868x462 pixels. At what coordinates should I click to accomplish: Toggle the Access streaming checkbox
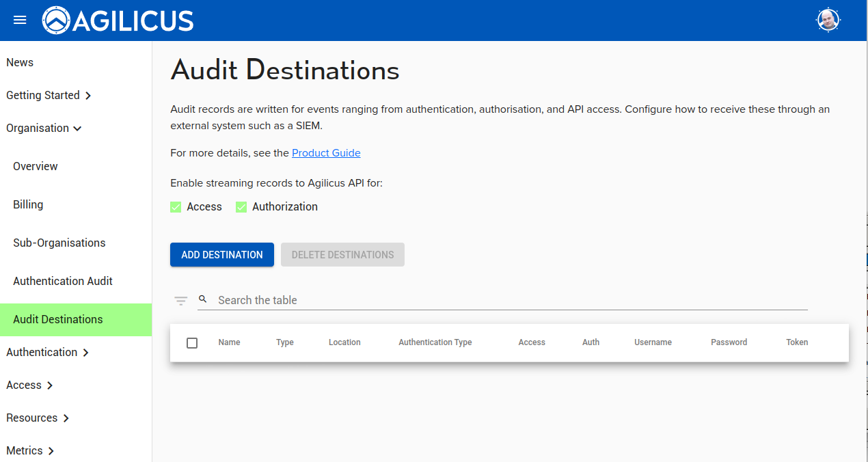[x=176, y=207]
